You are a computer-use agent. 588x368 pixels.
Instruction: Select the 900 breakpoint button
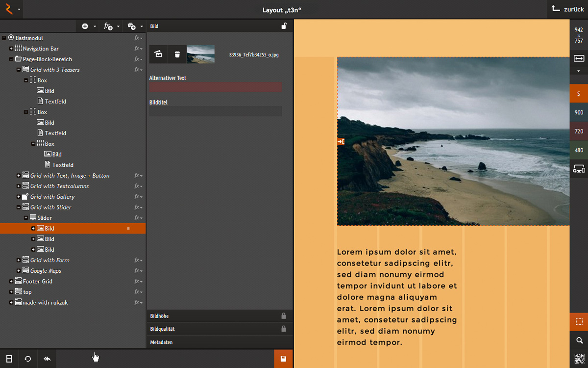(x=579, y=112)
